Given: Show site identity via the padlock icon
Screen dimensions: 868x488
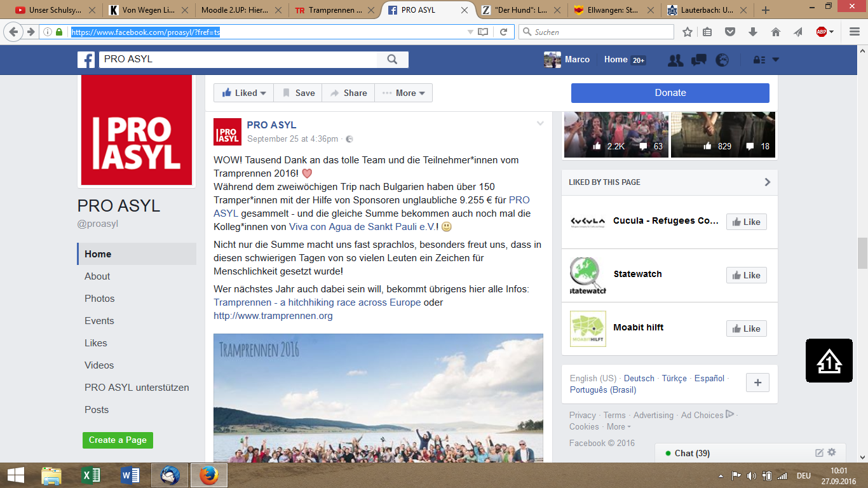Looking at the screenshot, I should 59,32.
